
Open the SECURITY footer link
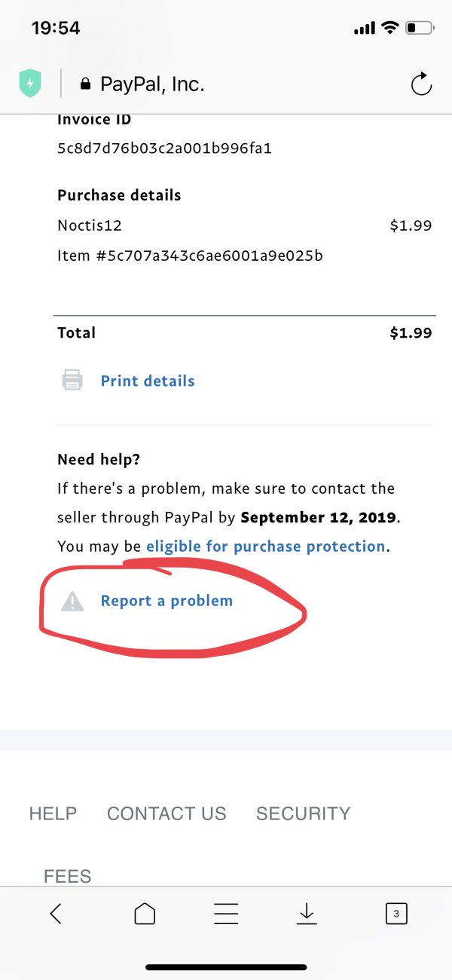(x=303, y=813)
